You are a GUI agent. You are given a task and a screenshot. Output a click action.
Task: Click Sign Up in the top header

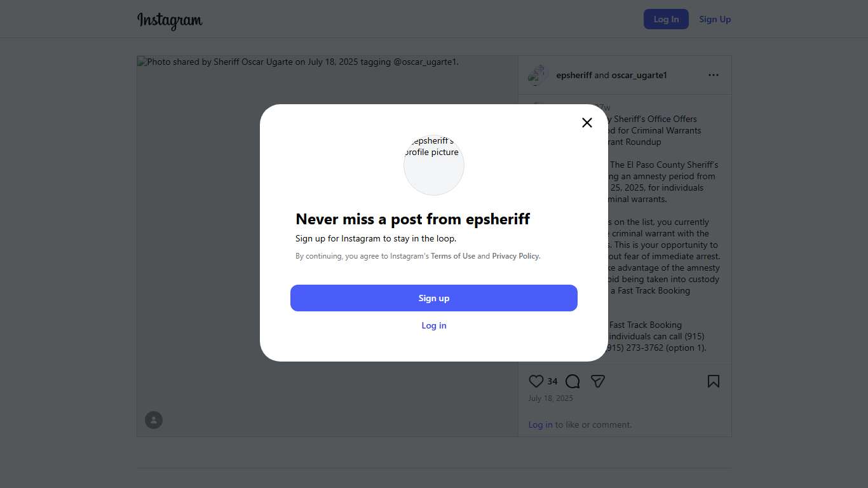(715, 19)
